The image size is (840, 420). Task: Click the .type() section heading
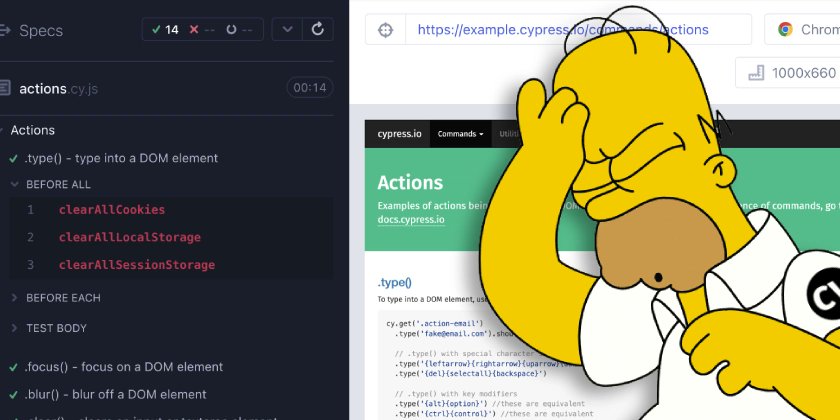(x=395, y=282)
